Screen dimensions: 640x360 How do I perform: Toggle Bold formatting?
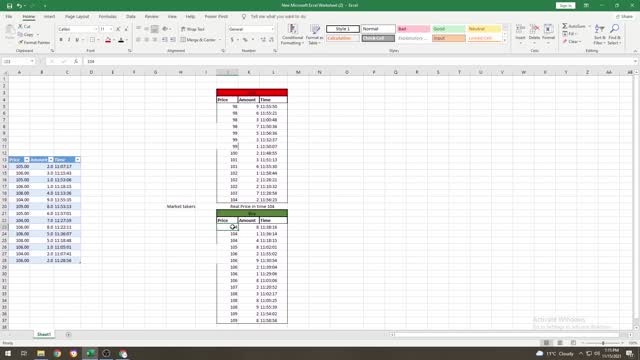click(x=61, y=40)
